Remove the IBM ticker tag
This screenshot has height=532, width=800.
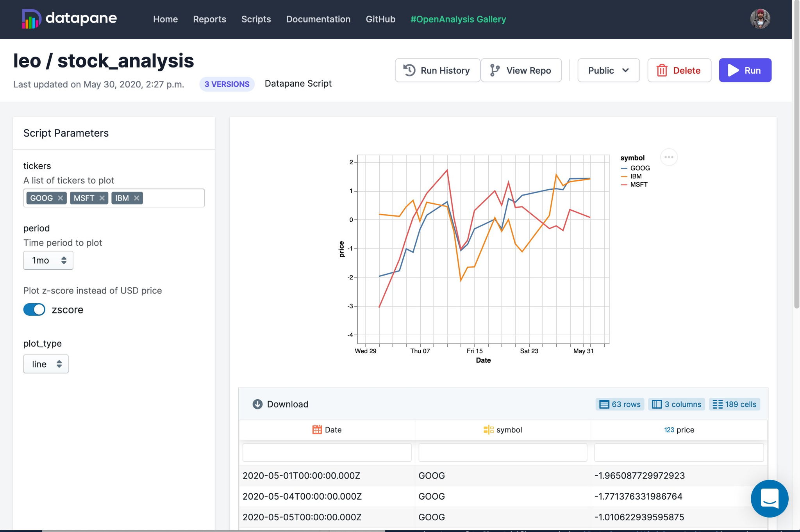pyautogui.click(x=136, y=198)
